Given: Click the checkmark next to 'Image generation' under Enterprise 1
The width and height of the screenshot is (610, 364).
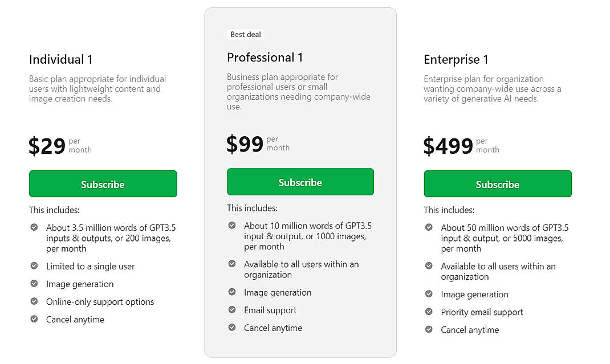Looking at the screenshot, I should 429,294.
